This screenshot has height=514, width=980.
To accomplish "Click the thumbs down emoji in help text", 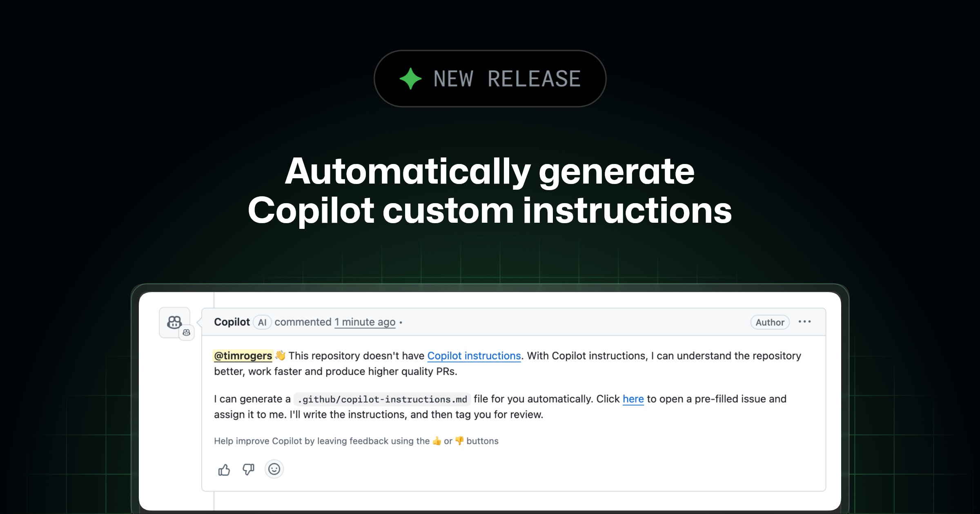I will 459,441.
